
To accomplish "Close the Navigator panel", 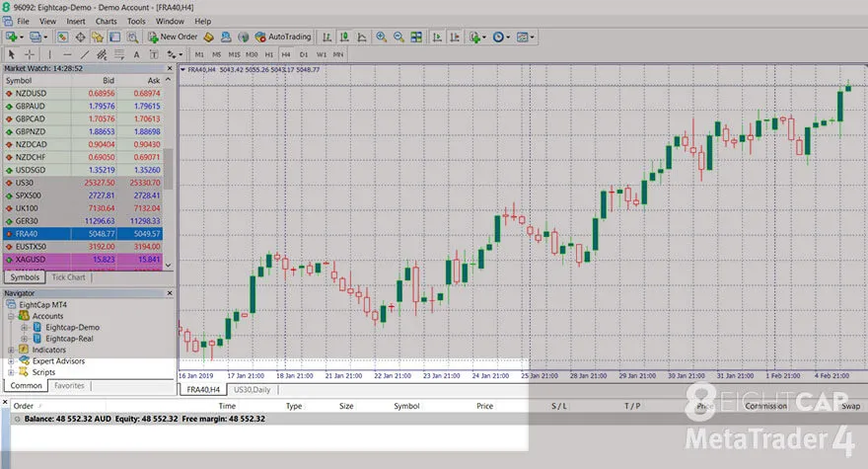I will 170,292.
